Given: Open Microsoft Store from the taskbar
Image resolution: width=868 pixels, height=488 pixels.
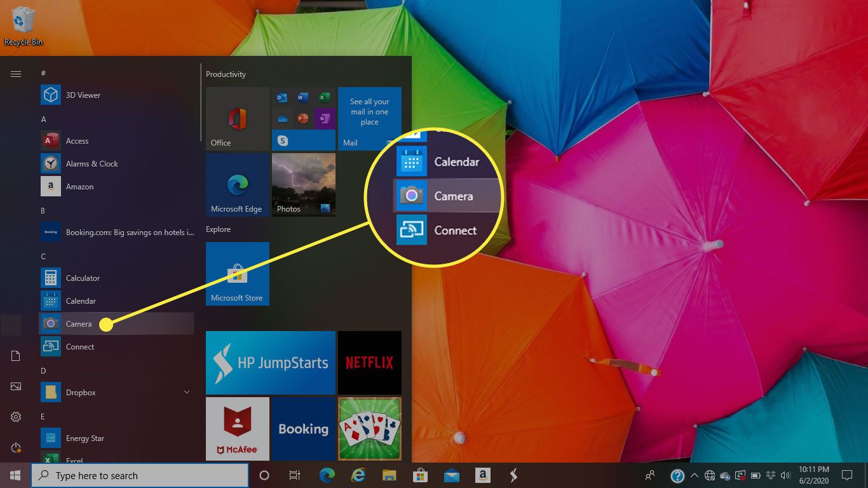Looking at the screenshot, I should click(x=420, y=475).
